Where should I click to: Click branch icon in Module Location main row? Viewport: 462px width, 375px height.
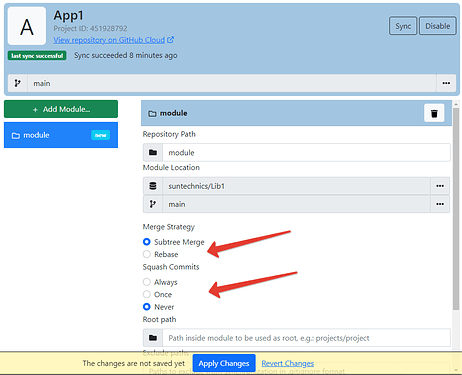(153, 204)
